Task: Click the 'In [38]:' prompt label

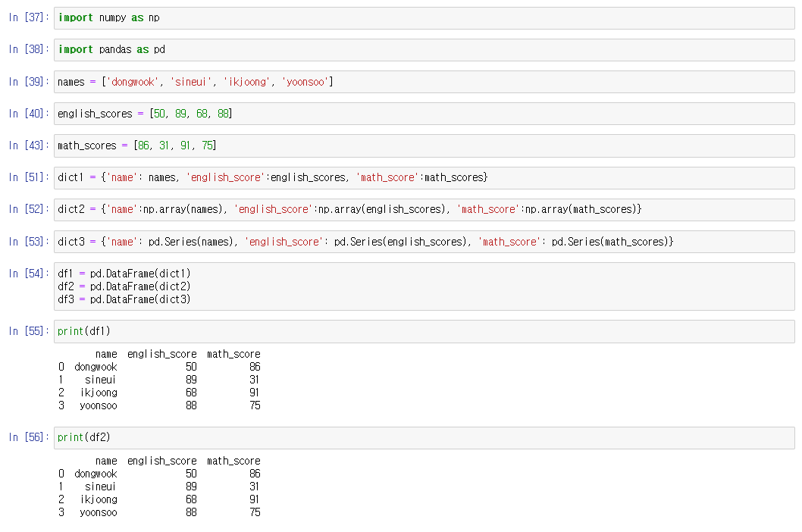Action: point(29,49)
